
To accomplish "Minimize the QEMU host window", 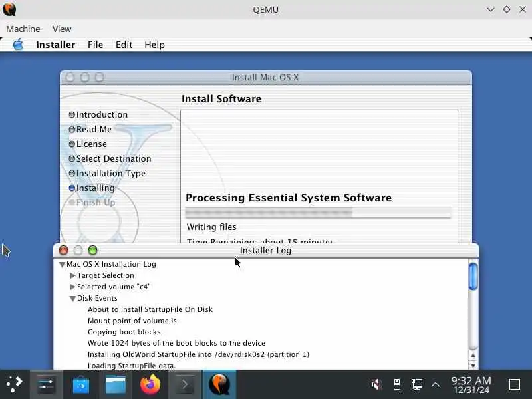I will 491,9.
